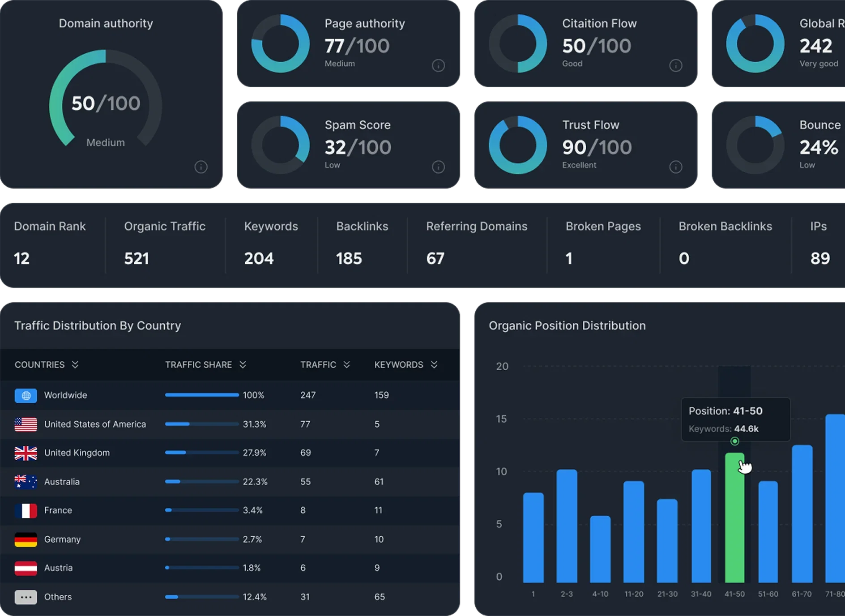
Task: Select the United States of America flag
Action: (26, 424)
